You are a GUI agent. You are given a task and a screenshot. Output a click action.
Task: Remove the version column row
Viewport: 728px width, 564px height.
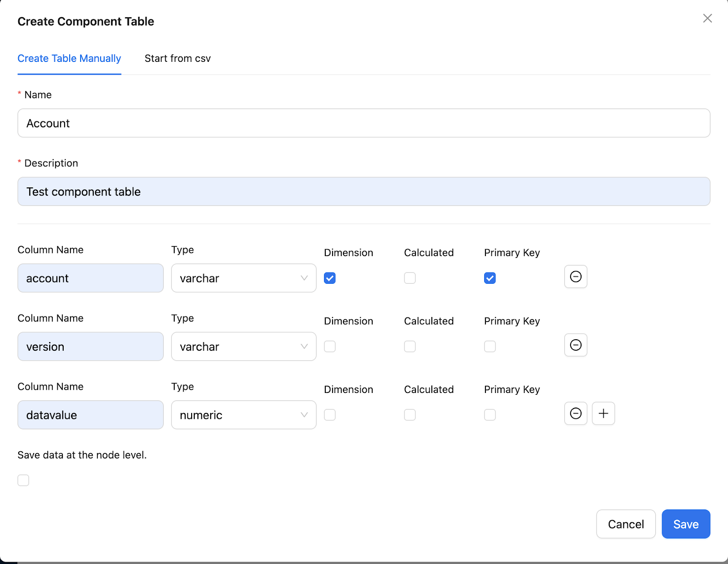(x=576, y=345)
